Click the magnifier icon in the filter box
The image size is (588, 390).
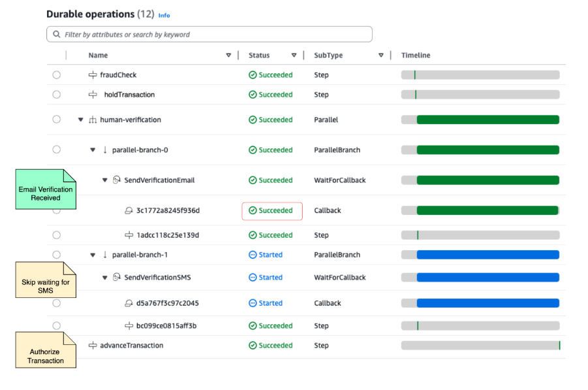tap(55, 33)
